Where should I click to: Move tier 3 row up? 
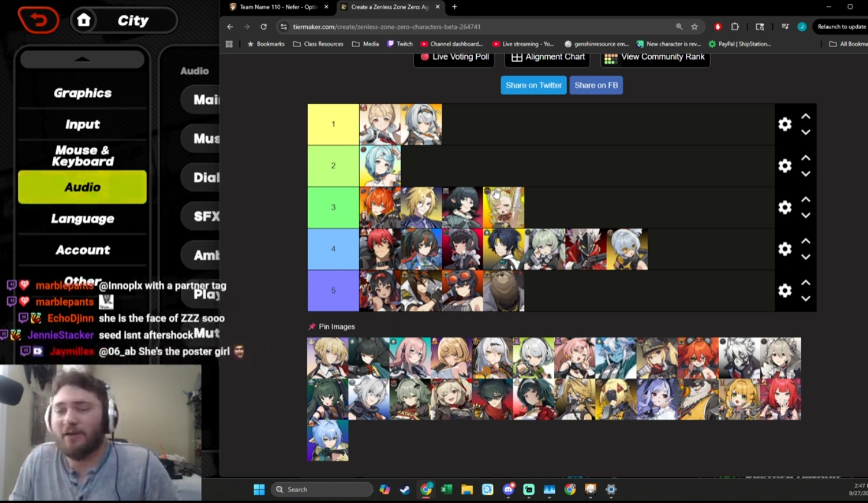[806, 200]
